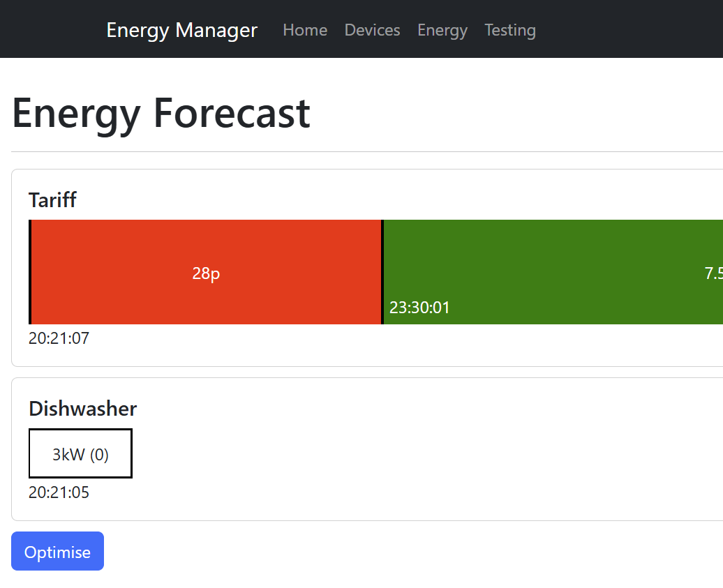This screenshot has width=723, height=588.
Task: Click the 23:30:01 tariff change time
Action: pos(419,308)
